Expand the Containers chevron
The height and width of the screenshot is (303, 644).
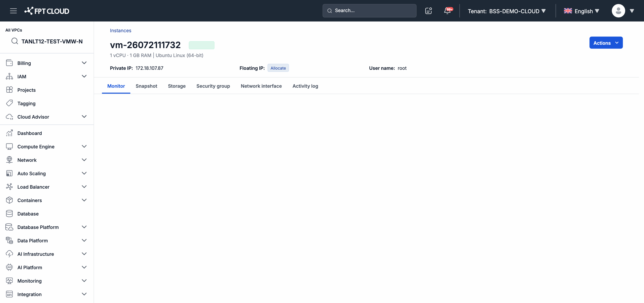pos(84,200)
